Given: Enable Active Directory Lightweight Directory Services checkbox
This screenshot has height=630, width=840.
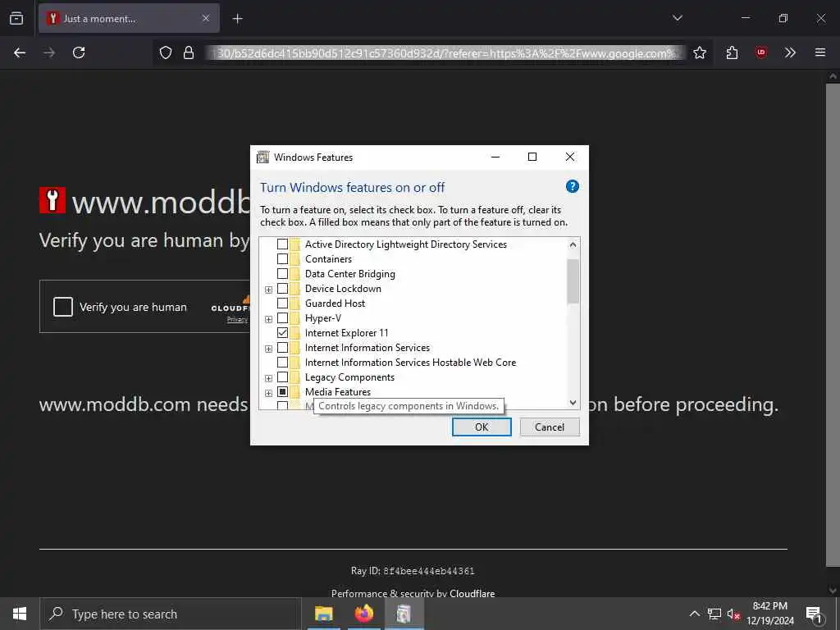Looking at the screenshot, I should point(282,244).
